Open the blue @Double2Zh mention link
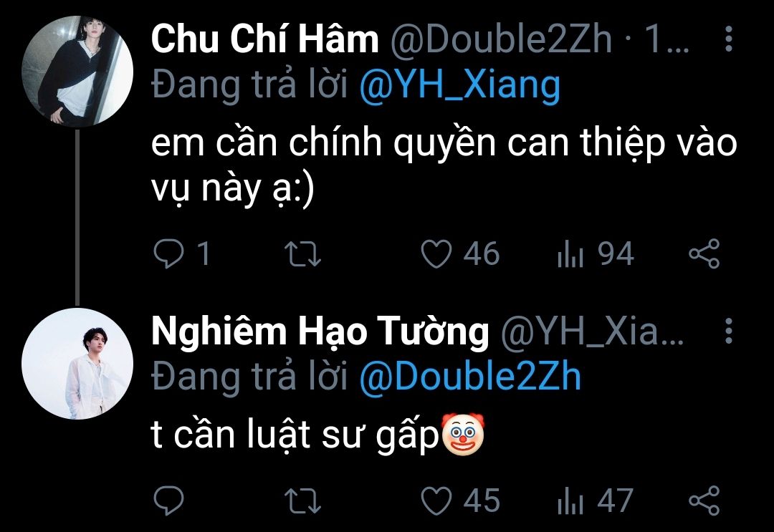774x532 pixels. (x=470, y=377)
